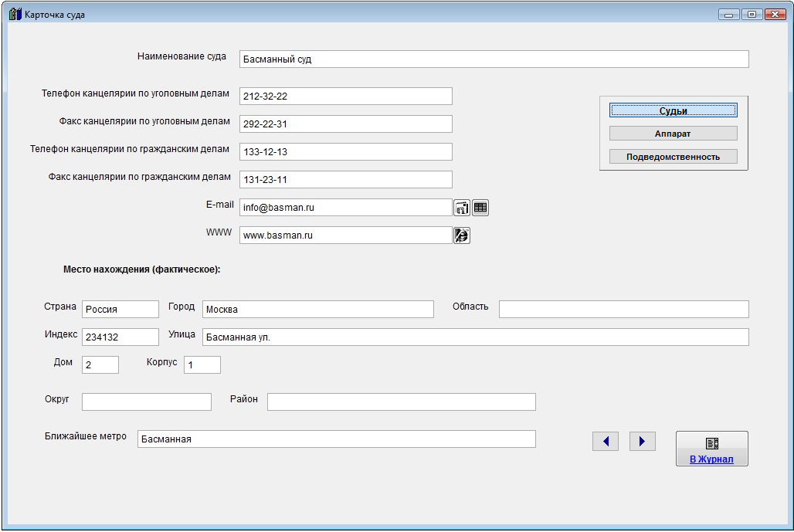
Task: Click the Карточка суда window title icon
Action: 15,15
